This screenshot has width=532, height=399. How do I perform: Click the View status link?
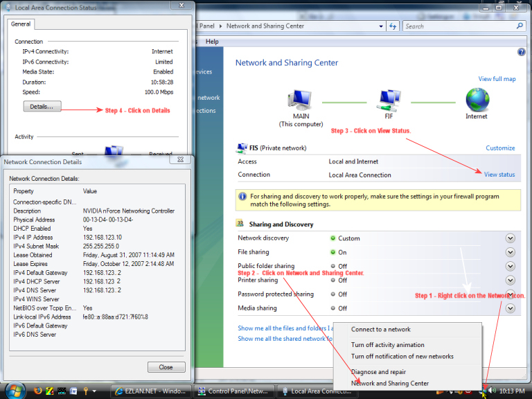click(499, 175)
